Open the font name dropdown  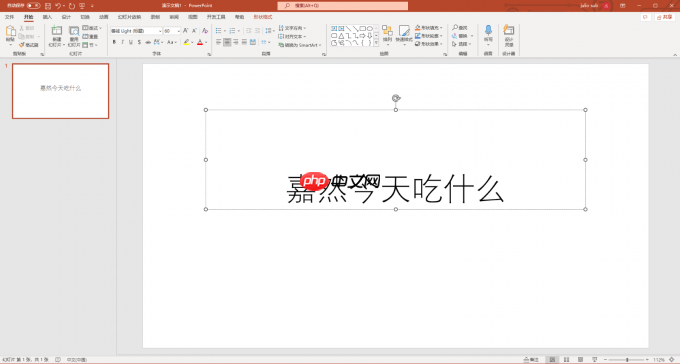coord(160,31)
